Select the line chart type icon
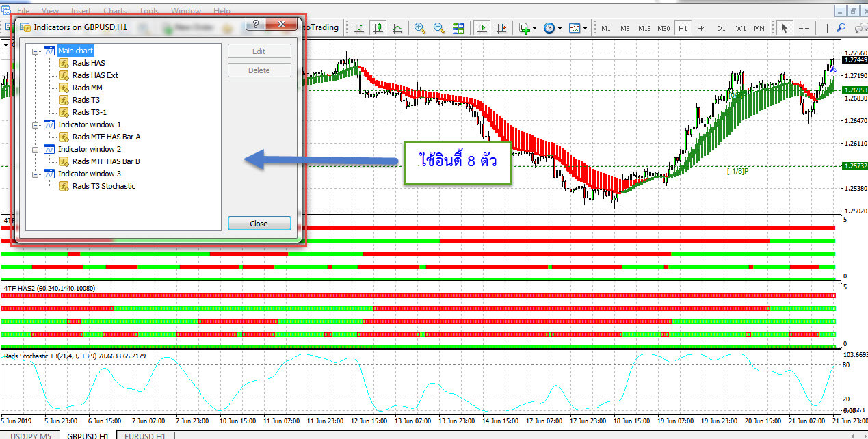The height and width of the screenshot is (439, 868). pyautogui.click(x=397, y=28)
